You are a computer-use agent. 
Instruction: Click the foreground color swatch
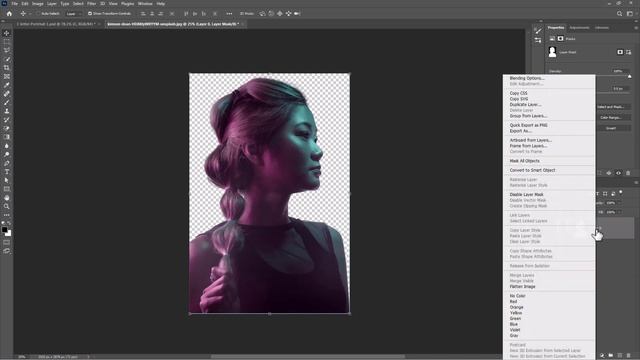pos(4,230)
